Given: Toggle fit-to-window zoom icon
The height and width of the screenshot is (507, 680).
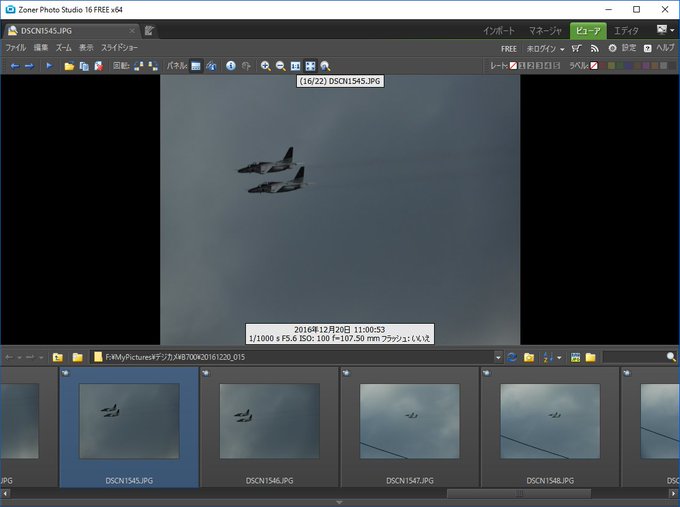Looking at the screenshot, I should tap(311, 66).
